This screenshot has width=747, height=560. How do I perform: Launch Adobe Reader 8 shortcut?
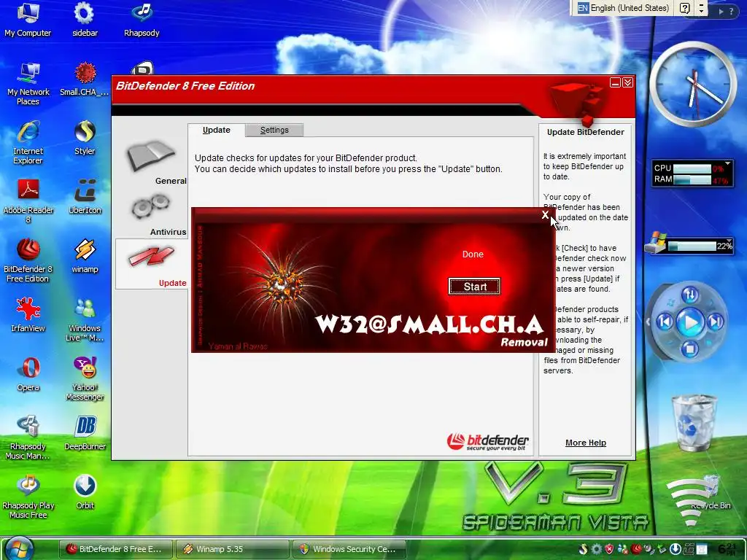point(28,202)
